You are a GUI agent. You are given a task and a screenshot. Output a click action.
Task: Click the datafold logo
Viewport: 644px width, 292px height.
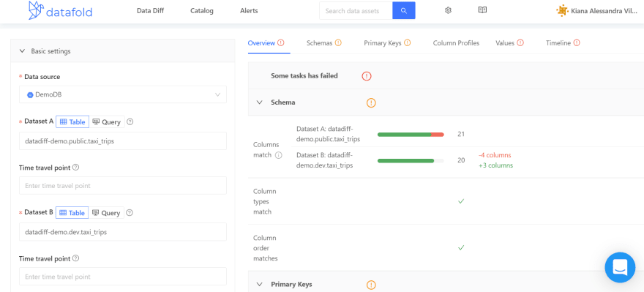tap(60, 11)
